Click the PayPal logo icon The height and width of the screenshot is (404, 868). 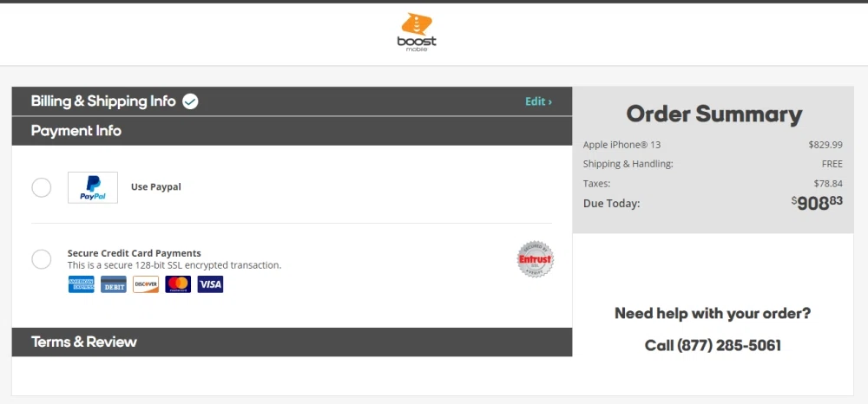click(93, 187)
